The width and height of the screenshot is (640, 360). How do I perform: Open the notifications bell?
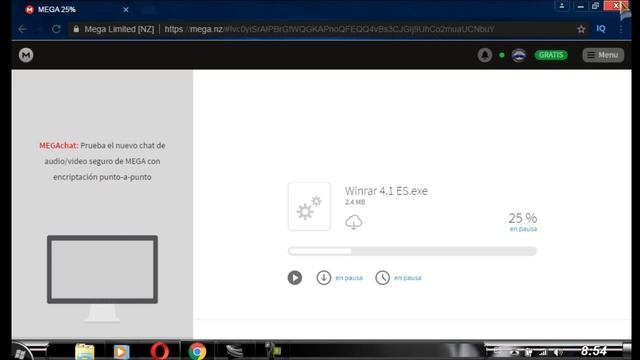pos(484,55)
